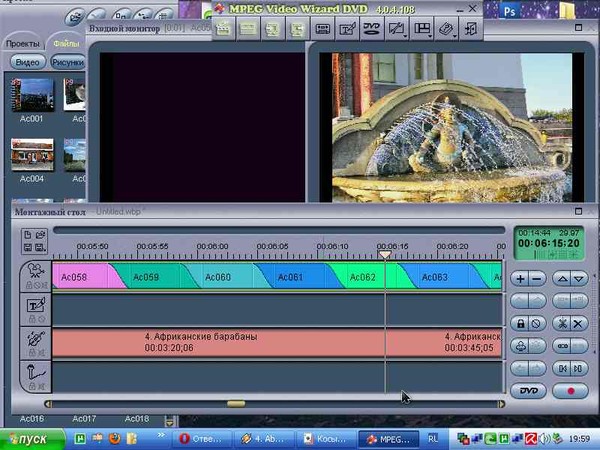Open the window layout dropdown in toolbar
The height and width of the screenshot is (450, 600).
(x=422, y=29)
